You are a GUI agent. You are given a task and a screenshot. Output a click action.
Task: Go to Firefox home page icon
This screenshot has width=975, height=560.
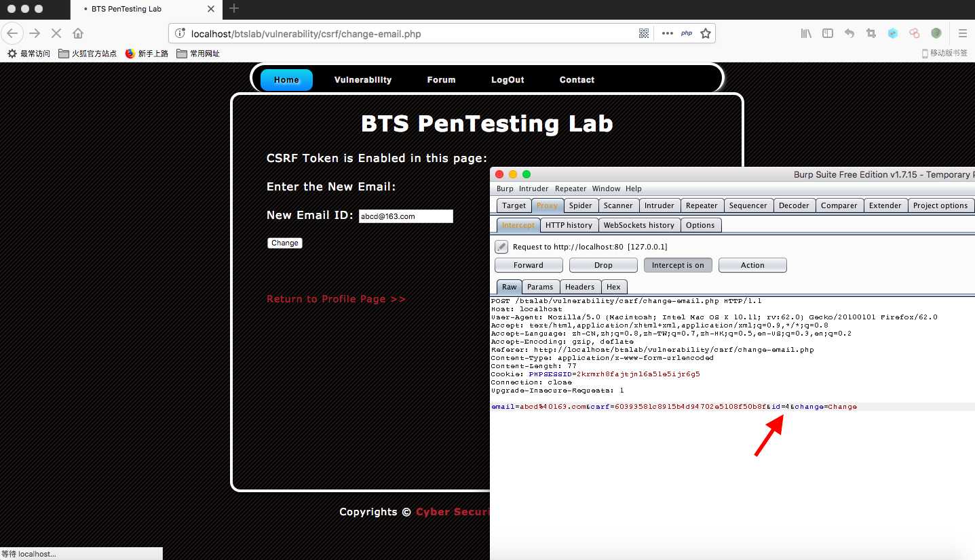coord(78,33)
